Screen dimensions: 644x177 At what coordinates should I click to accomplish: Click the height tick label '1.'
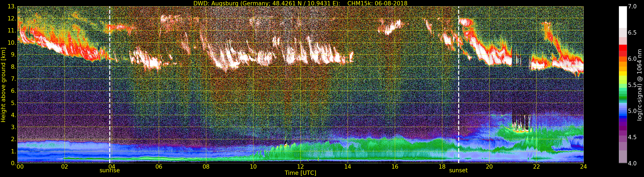click(x=14, y=151)
